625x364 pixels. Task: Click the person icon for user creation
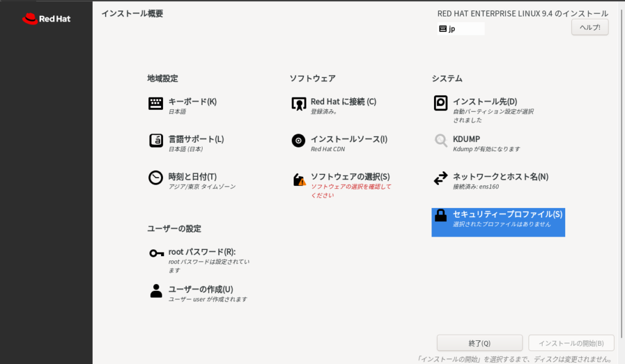(156, 291)
